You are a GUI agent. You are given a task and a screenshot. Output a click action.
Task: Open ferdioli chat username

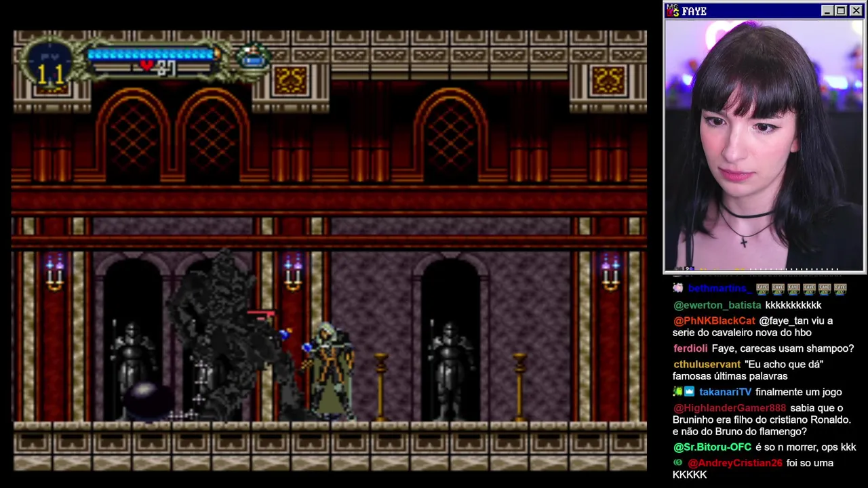[690, 348]
